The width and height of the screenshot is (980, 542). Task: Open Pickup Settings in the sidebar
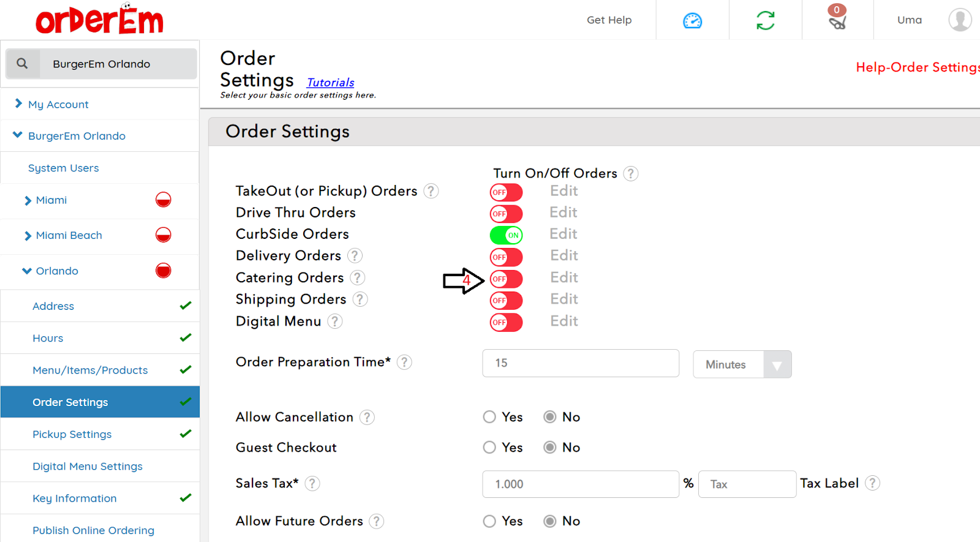click(x=72, y=434)
